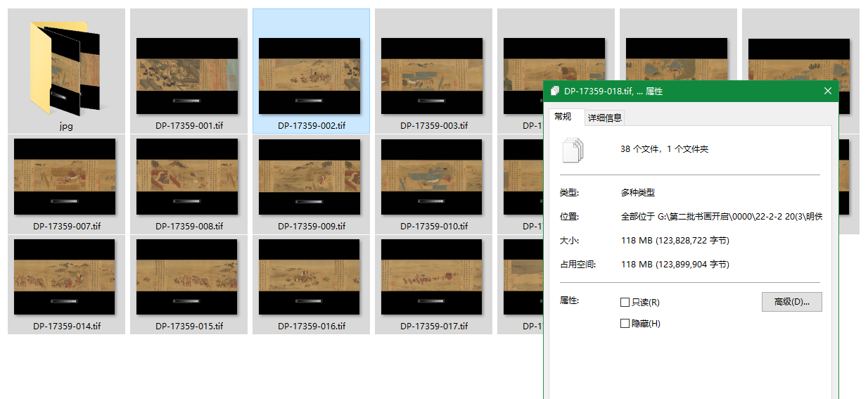Click the file name DP-17359-015.tif
868x399 pixels.
point(189,327)
